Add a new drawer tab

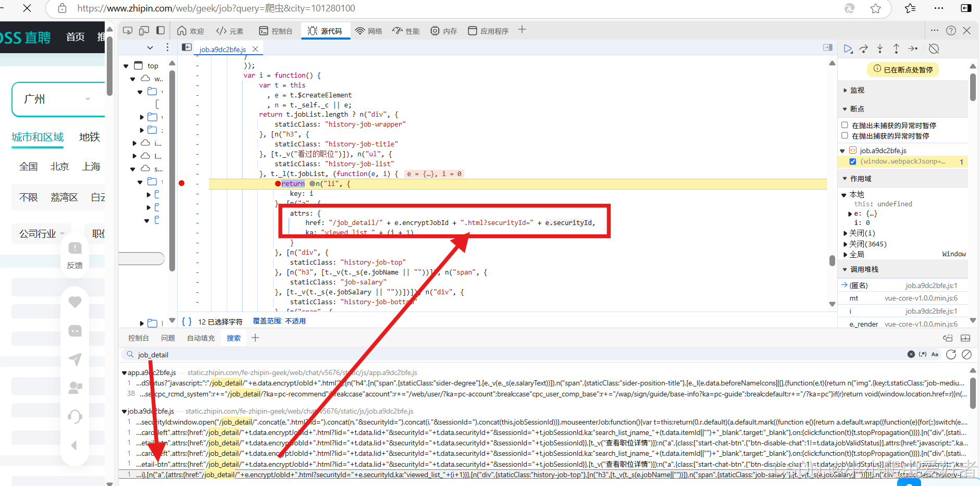[255, 338]
